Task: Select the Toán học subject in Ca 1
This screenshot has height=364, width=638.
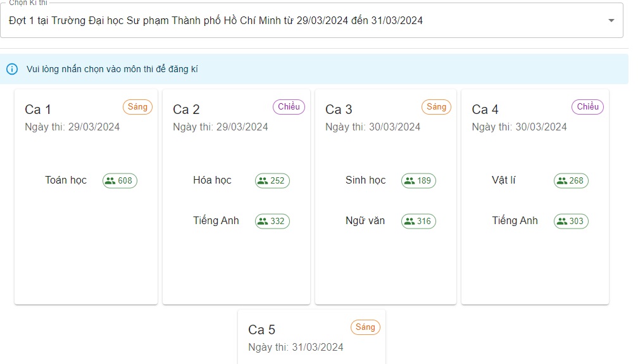Action: pos(66,180)
